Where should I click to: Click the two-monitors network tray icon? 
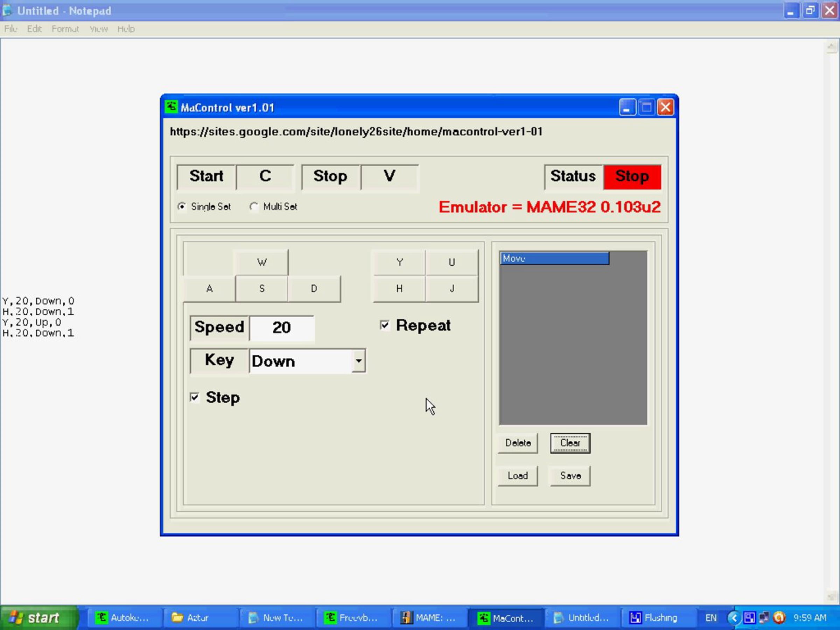pyautogui.click(x=764, y=618)
